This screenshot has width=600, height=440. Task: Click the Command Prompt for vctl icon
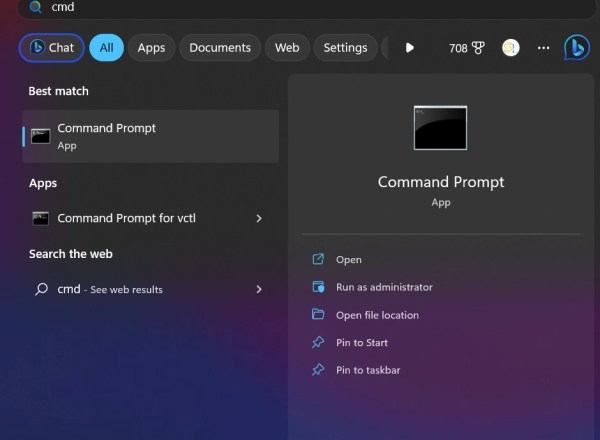41,218
